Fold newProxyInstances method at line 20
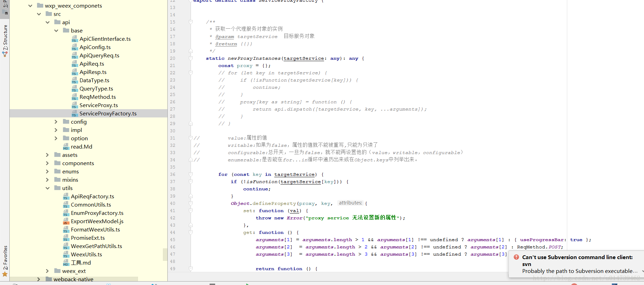The image size is (644, 285). pyautogui.click(x=191, y=58)
